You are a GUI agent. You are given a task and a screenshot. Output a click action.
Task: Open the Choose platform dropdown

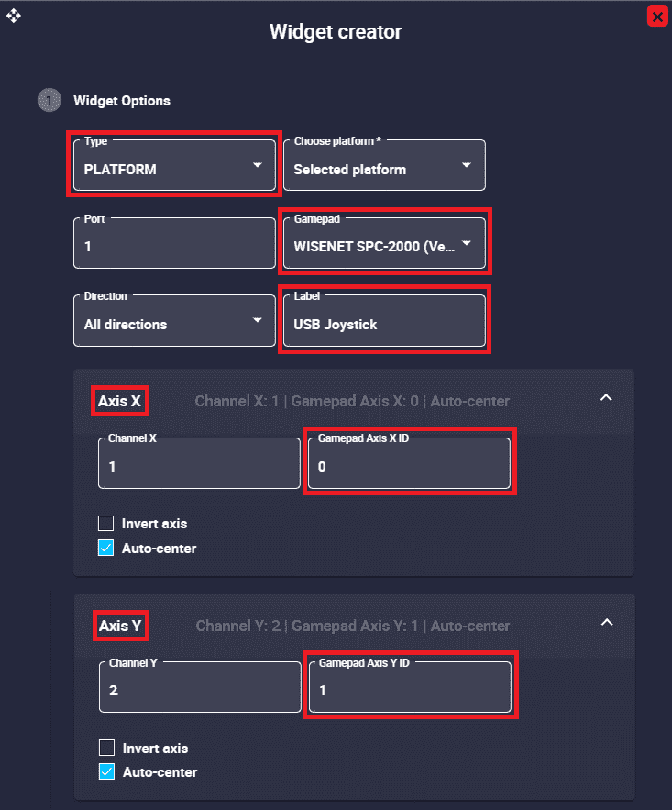click(383, 166)
